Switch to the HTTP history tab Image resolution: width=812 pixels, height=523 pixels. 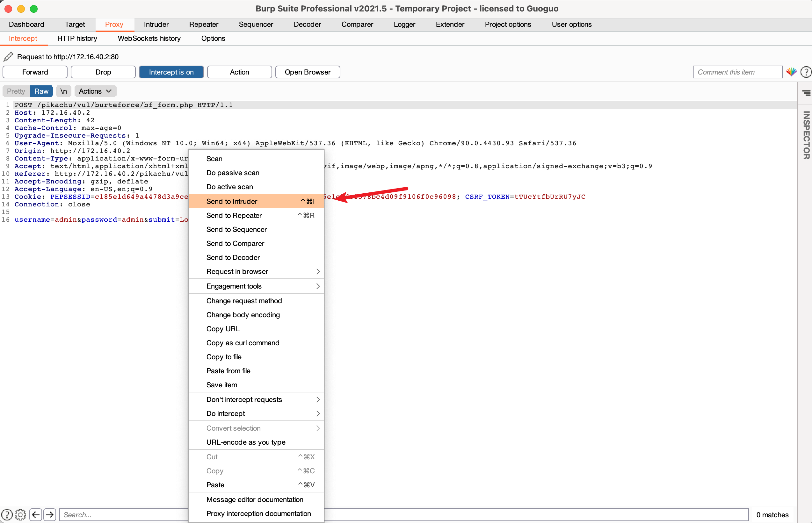point(77,38)
